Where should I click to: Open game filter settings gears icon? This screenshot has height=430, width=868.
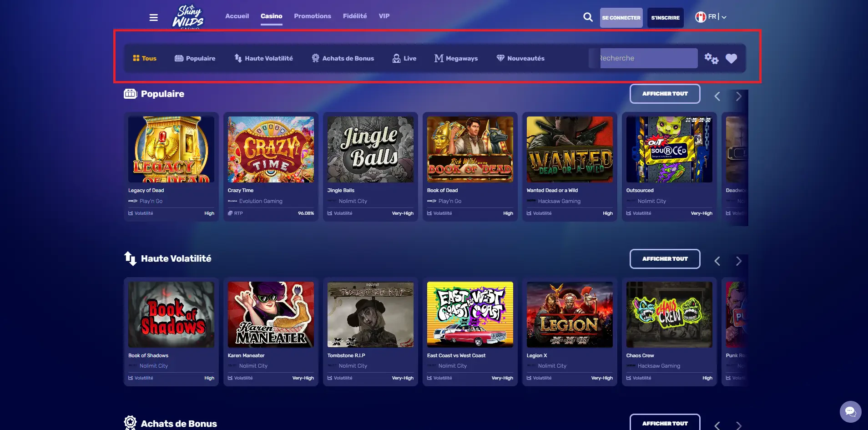[x=711, y=58]
